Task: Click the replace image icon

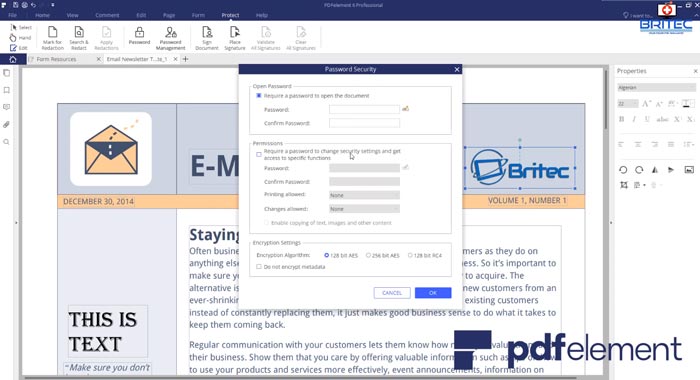Action: (689, 170)
